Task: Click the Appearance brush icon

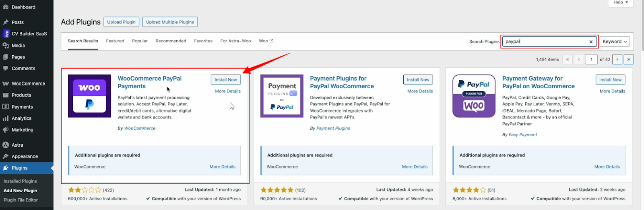Action: pos(6,156)
